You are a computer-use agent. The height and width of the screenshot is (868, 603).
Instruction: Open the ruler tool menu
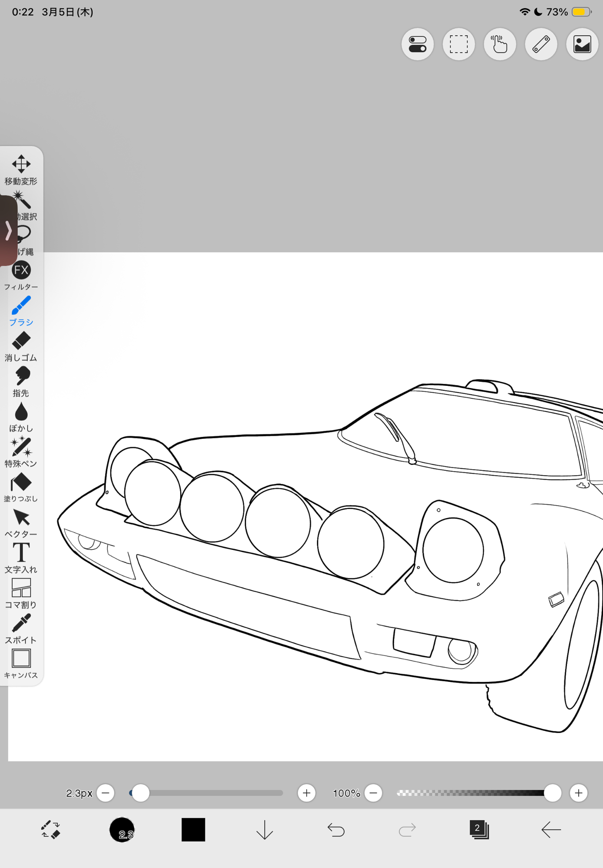tap(541, 44)
